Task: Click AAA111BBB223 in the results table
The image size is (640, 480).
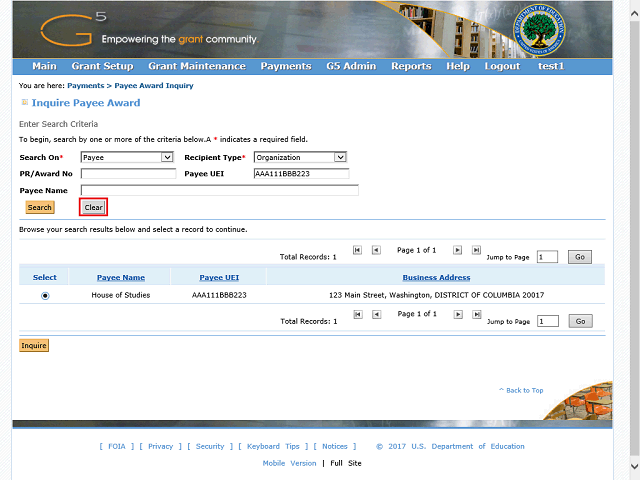Action: click(x=219, y=295)
